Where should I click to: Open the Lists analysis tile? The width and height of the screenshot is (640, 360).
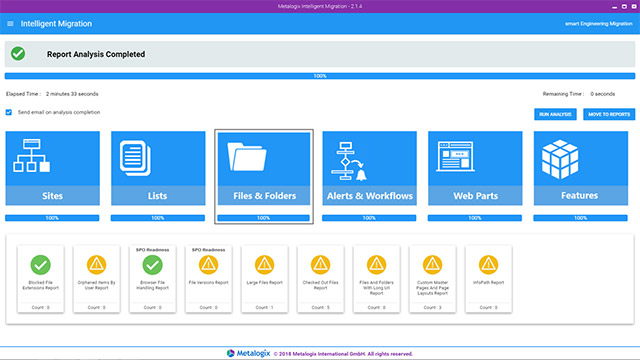click(x=158, y=168)
